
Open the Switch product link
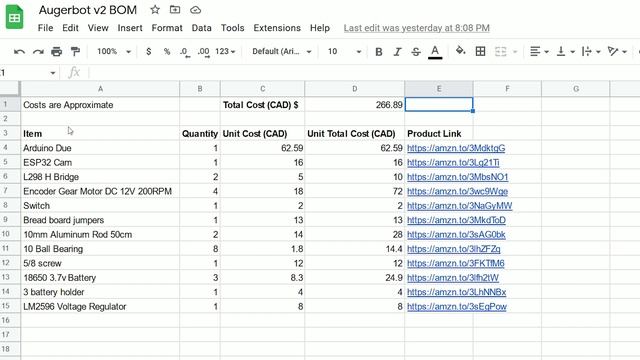[460, 206]
